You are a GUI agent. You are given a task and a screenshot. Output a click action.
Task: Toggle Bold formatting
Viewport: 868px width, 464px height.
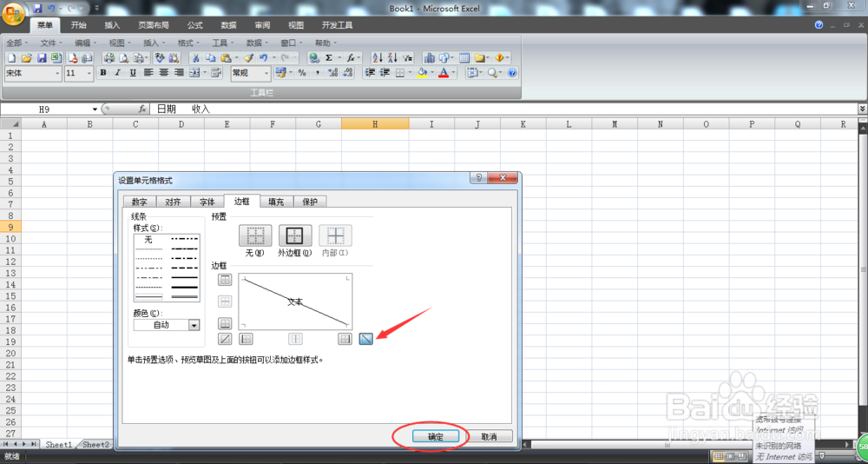pos(103,73)
